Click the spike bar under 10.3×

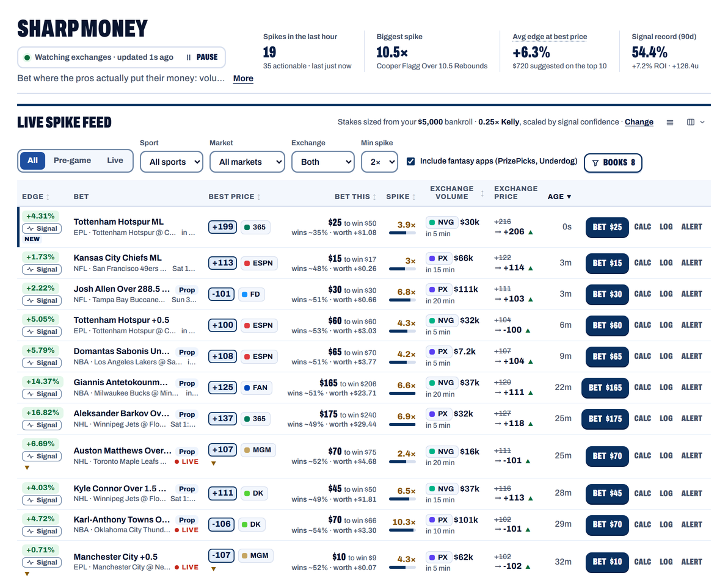click(402, 530)
